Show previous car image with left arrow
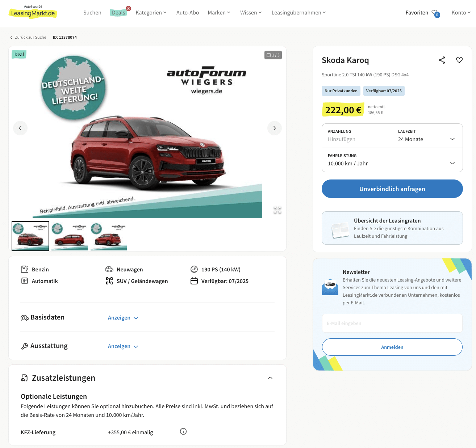Viewport: 476px width, 448px height. pos(20,128)
